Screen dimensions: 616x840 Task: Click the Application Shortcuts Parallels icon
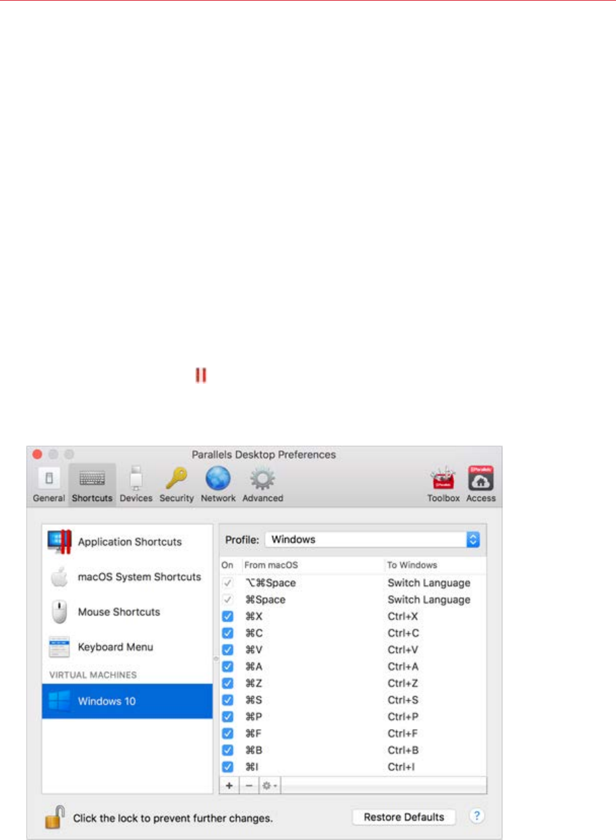click(x=59, y=542)
